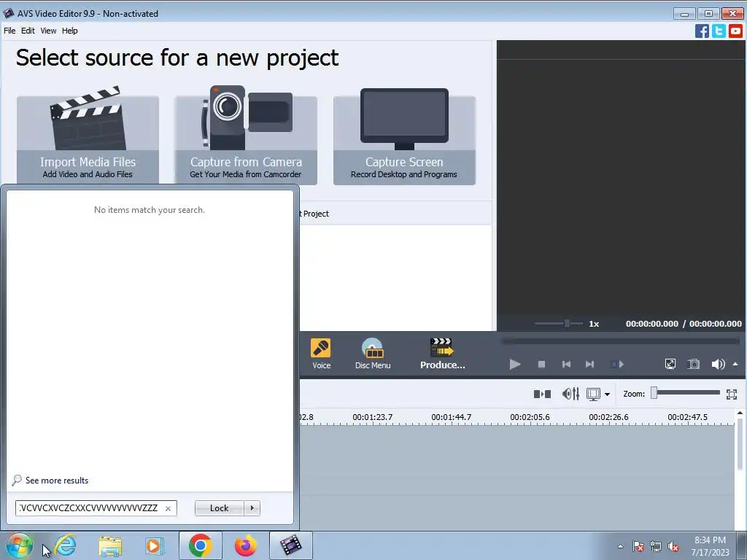Viewport: 747px width, 560px height.
Task: Open the Voice recording tool
Action: pyautogui.click(x=321, y=354)
